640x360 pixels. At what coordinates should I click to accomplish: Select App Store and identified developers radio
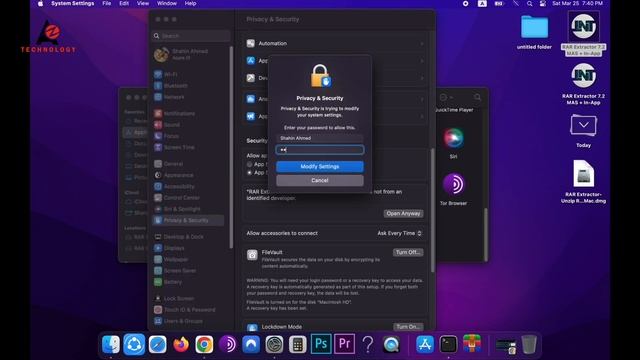249,173
